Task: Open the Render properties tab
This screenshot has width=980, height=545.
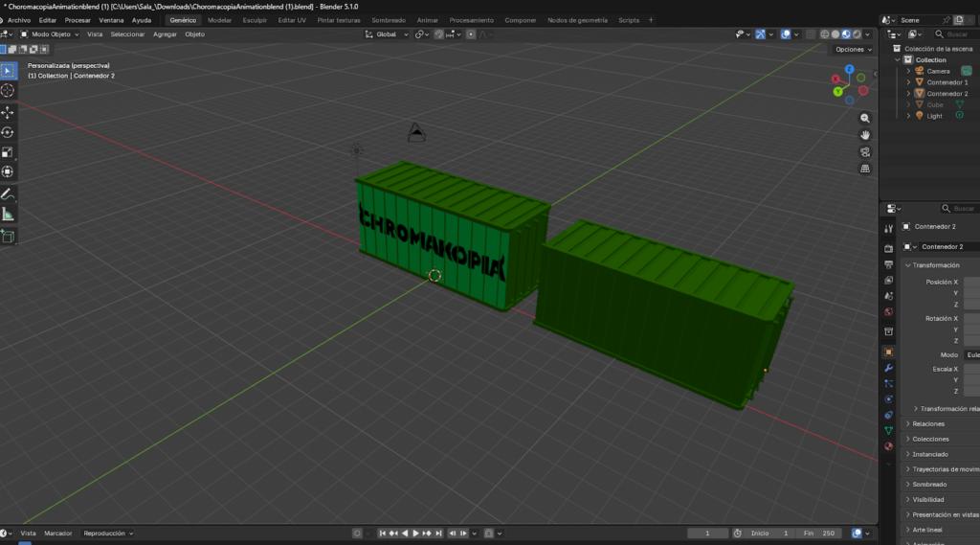Action: 888,248
